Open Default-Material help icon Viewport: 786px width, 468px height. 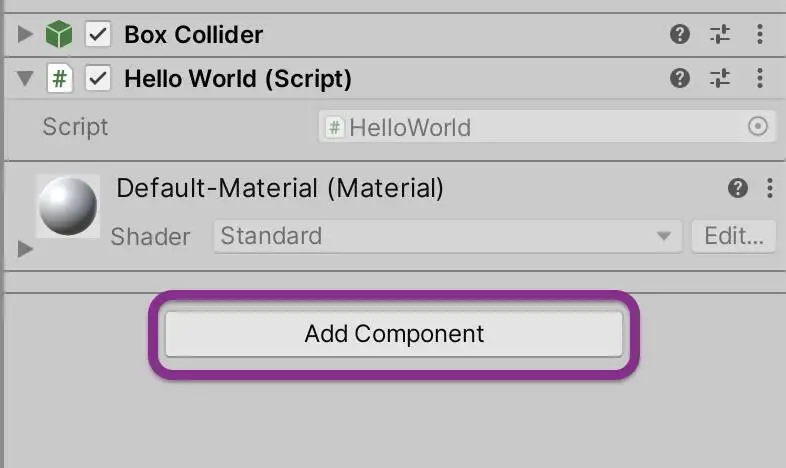[738, 188]
